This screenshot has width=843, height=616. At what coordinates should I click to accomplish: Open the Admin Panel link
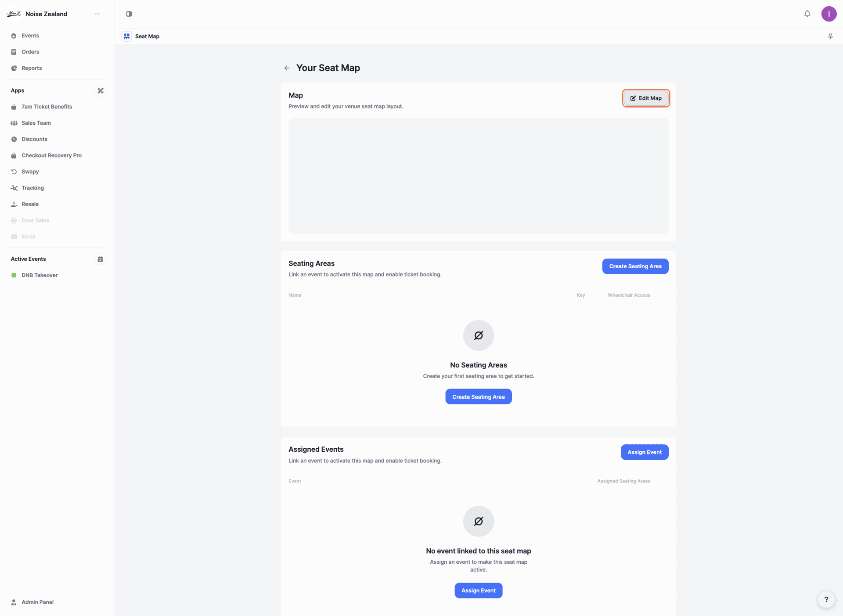37,602
